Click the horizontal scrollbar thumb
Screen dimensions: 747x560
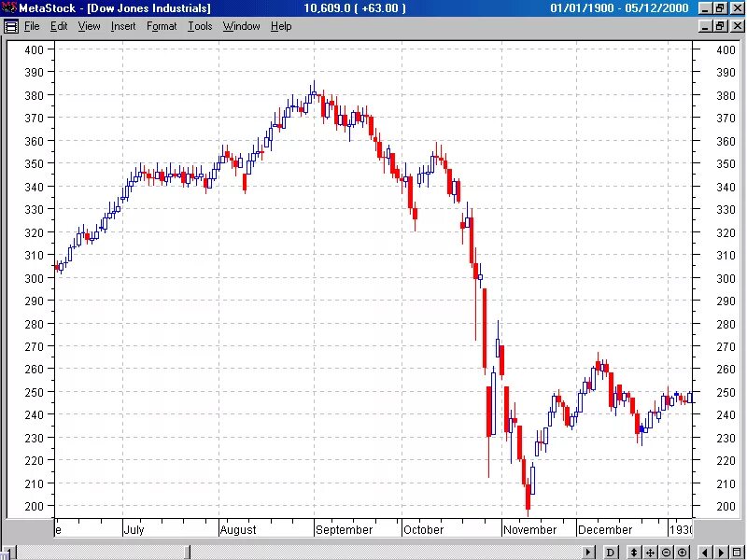pyautogui.click(x=188, y=553)
